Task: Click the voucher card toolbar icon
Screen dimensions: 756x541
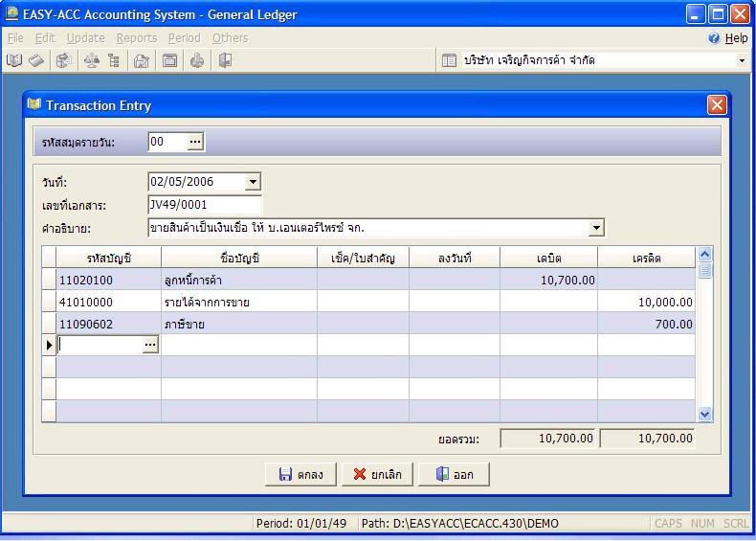Action: [36, 61]
